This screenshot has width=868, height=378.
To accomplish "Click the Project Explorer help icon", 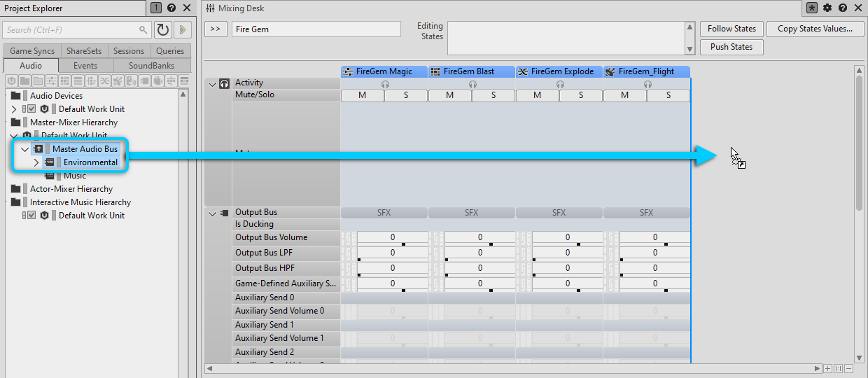I will 171,8.
